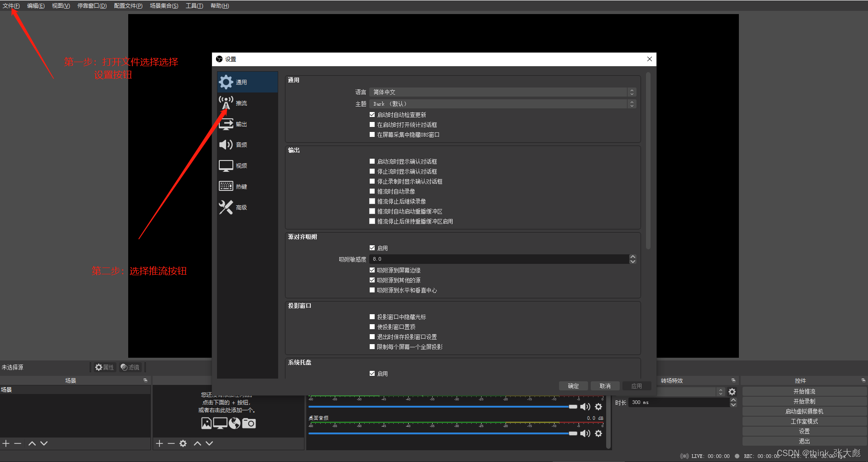The height and width of the screenshot is (462, 868).
Task: Open source properties gear in sources toolbar
Action: pyautogui.click(x=183, y=443)
